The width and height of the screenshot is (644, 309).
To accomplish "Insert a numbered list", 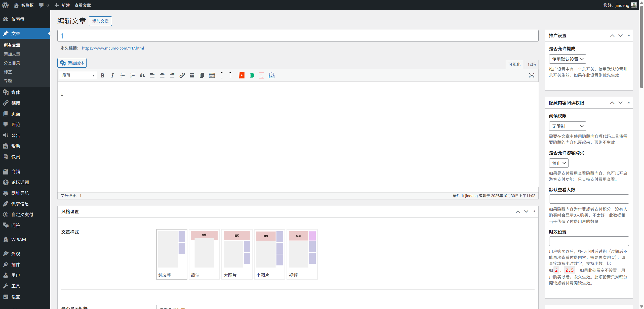I will 132,75.
